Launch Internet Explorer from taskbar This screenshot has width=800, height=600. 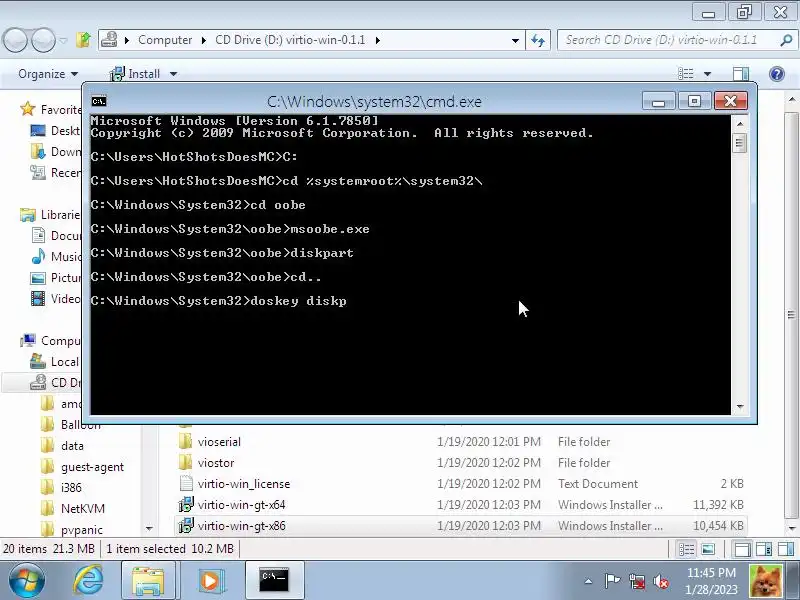[88, 580]
